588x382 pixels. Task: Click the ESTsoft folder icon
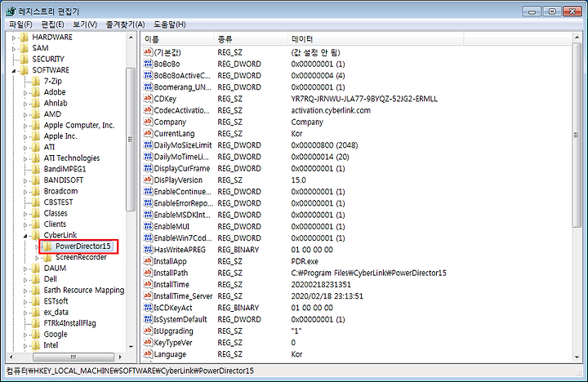click(36, 301)
